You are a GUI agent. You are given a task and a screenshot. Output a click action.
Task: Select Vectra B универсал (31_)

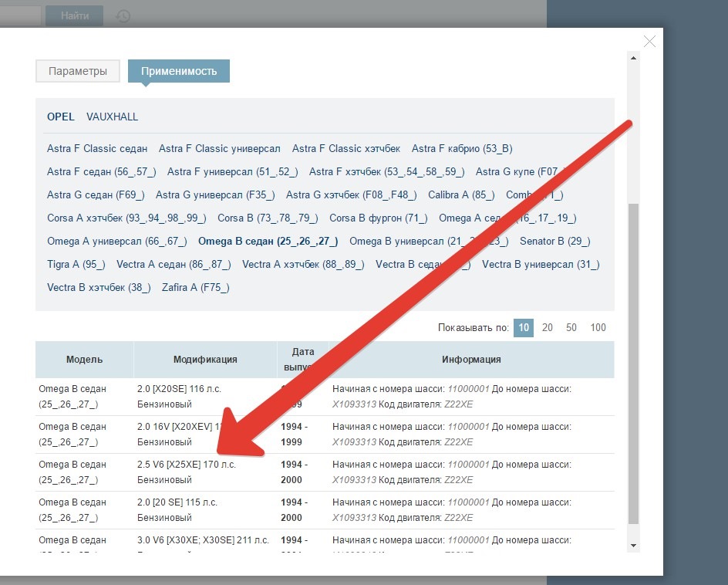[x=541, y=265]
